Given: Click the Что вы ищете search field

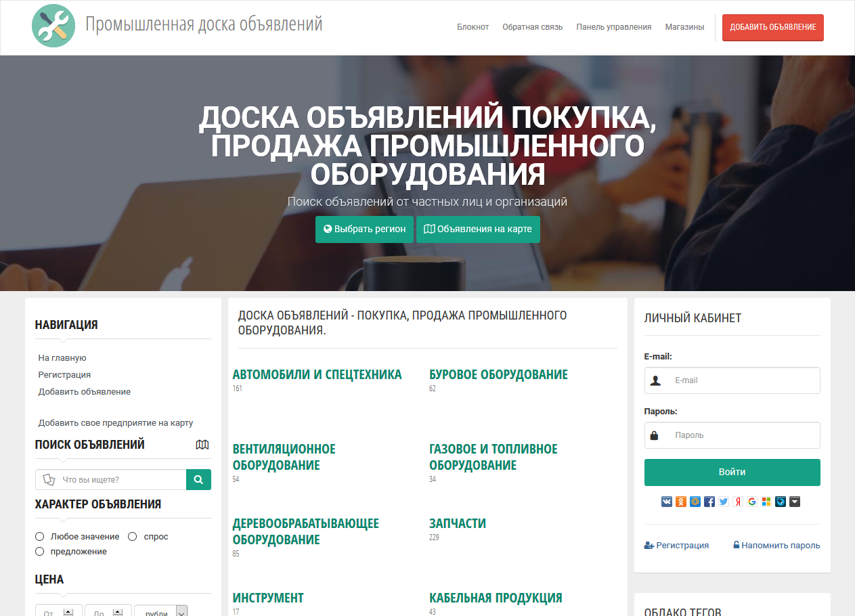Looking at the screenshot, I should pos(118,480).
